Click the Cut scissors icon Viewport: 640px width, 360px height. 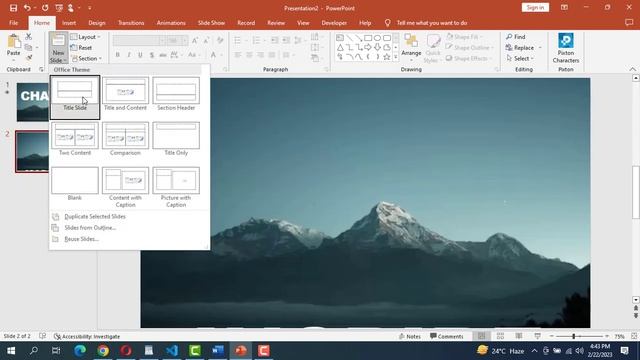(x=28, y=37)
